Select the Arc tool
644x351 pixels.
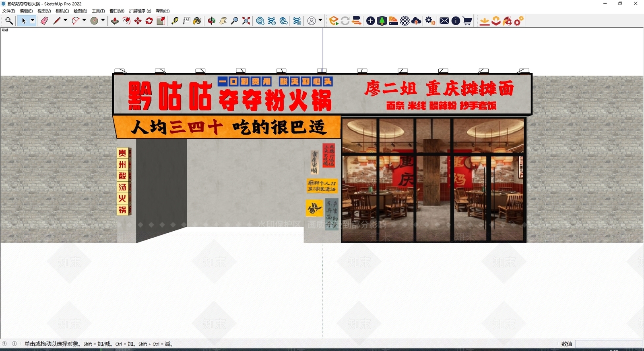coord(75,21)
